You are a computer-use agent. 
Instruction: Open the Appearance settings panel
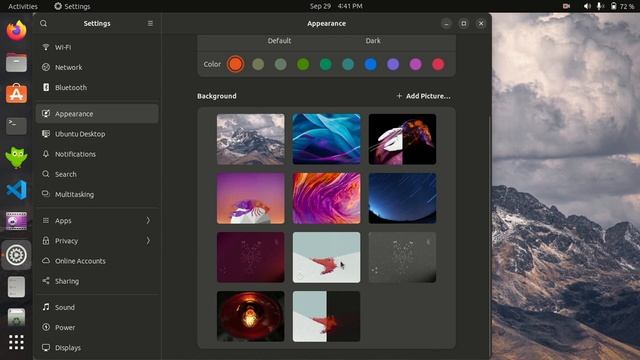click(97, 114)
